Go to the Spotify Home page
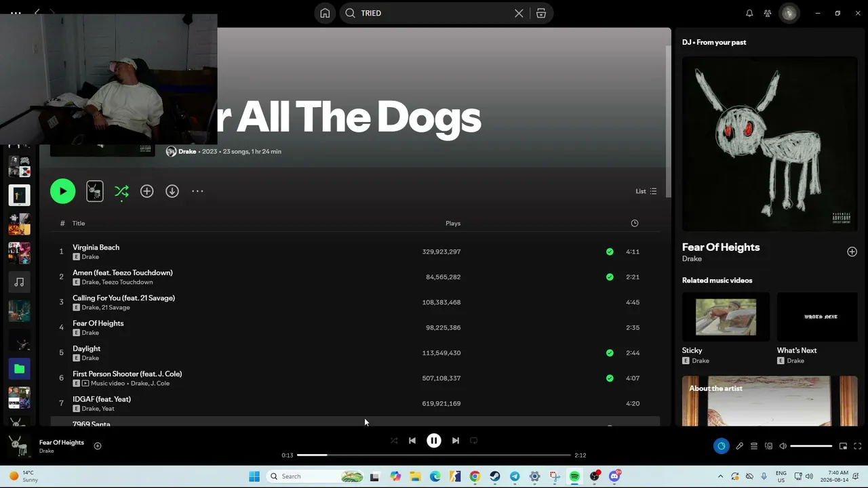 tap(325, 13)
